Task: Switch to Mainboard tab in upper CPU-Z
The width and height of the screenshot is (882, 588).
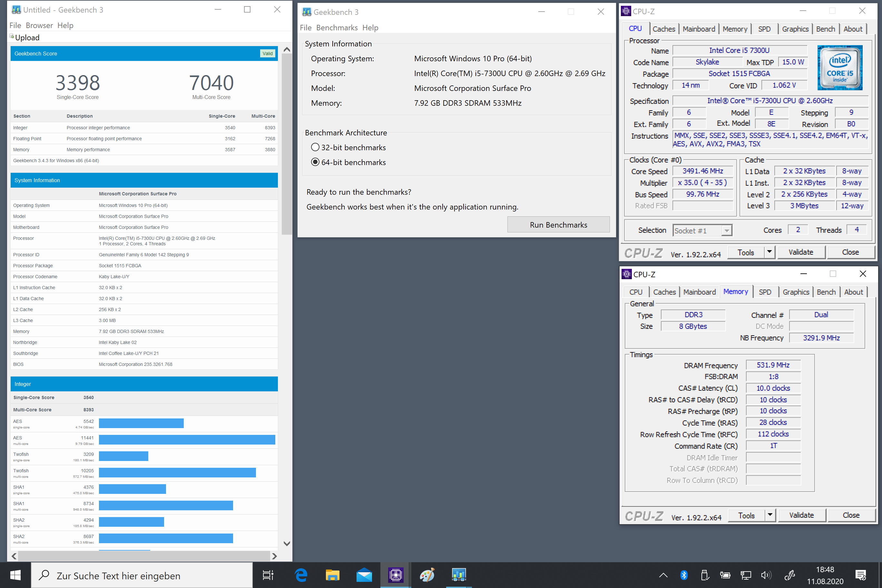Action: coord(699,29)
